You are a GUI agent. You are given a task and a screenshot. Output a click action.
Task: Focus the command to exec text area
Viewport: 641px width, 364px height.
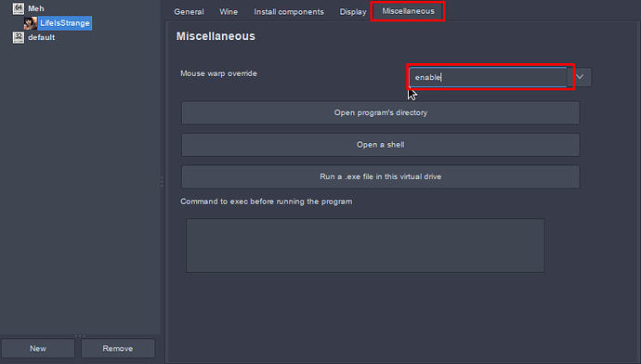tap(365, 245)
